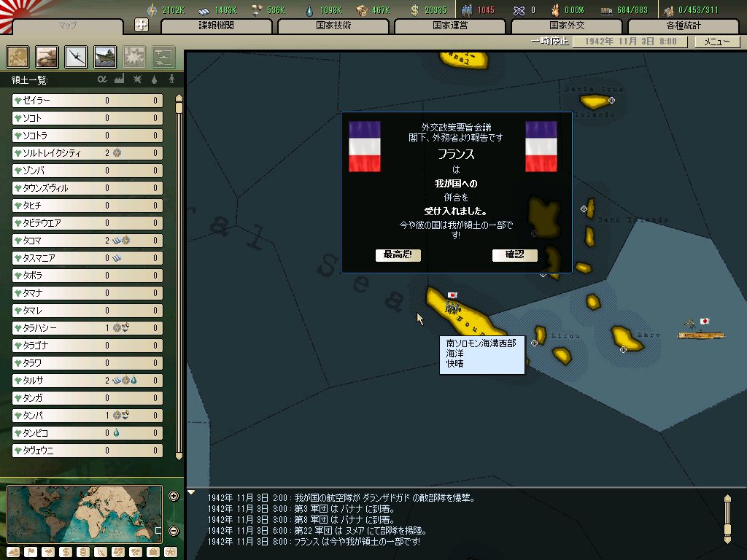Click the greyed-out explosion battles icon
This screenshot has height=560, width=747.
(134, 57)
